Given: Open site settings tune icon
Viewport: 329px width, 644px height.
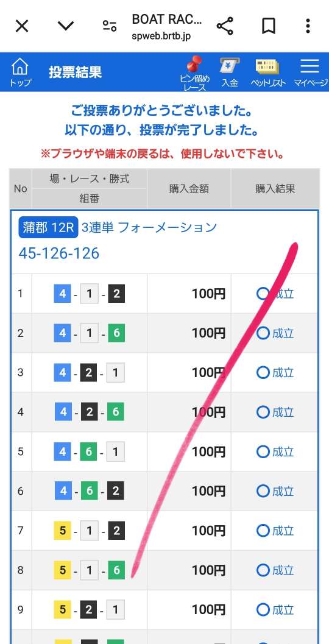Looking at the screenshot, I should click(110, 26).
